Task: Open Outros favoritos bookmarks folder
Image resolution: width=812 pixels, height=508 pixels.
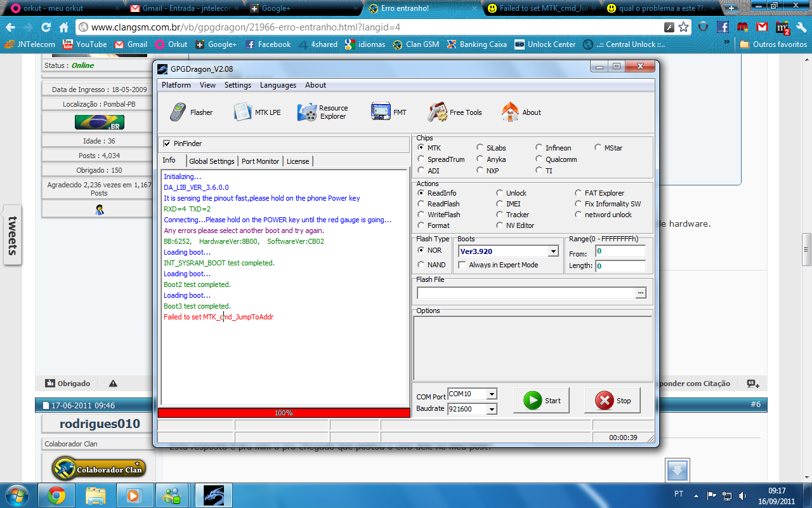Action: [x=773, y=44]
